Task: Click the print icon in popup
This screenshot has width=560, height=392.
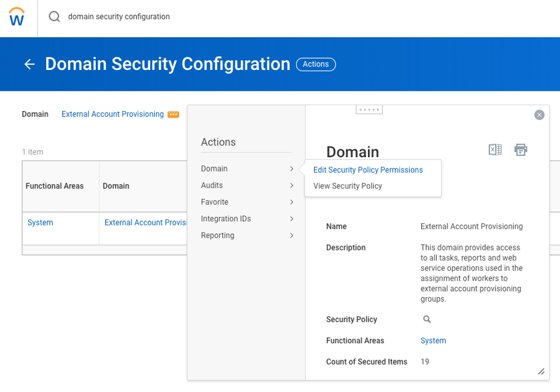Action: tap(521, 150)
